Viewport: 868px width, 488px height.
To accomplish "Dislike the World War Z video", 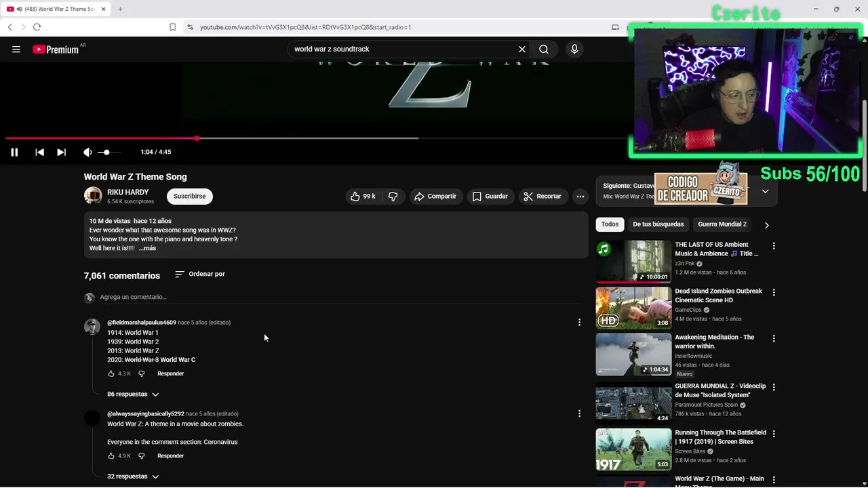I will [x=393, y=196].
